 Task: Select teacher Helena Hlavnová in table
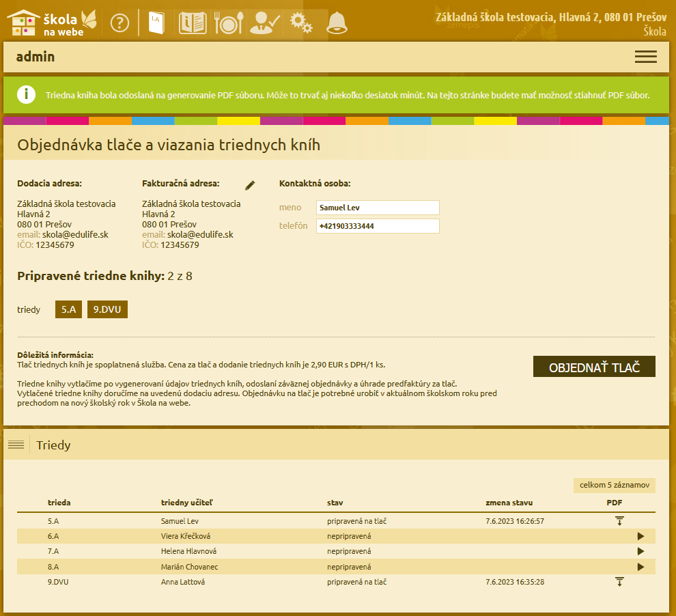tap(189, 551)
